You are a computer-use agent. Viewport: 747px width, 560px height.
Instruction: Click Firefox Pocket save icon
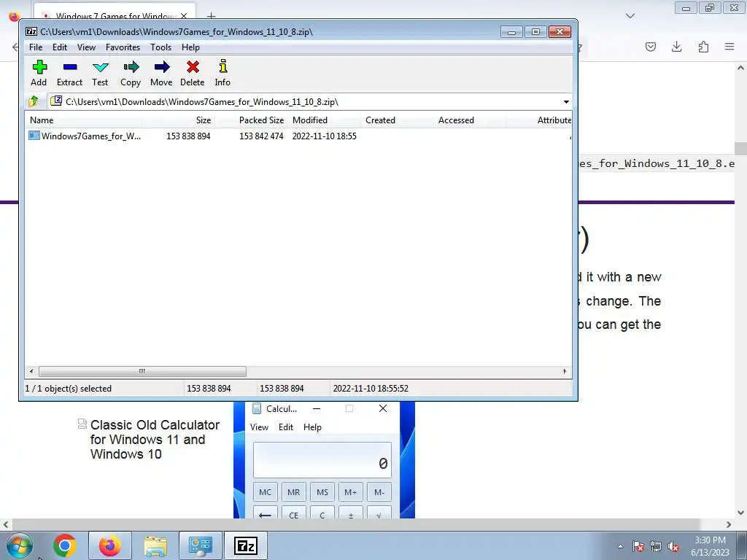pos(650,47)
